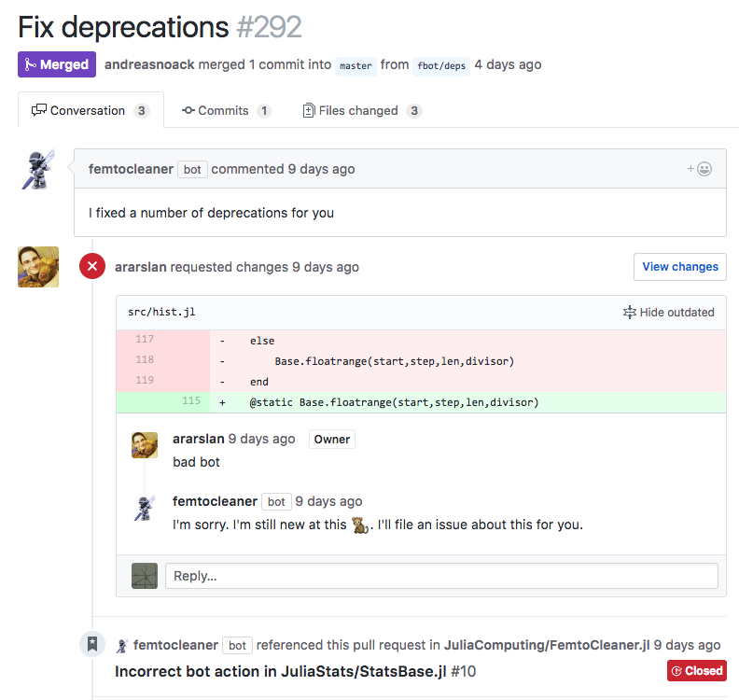Image resolution: width=739 pixels, height=700 pixels.
Task: Hide outdated diff for src/hist.jl
Action: coord(668,312)
